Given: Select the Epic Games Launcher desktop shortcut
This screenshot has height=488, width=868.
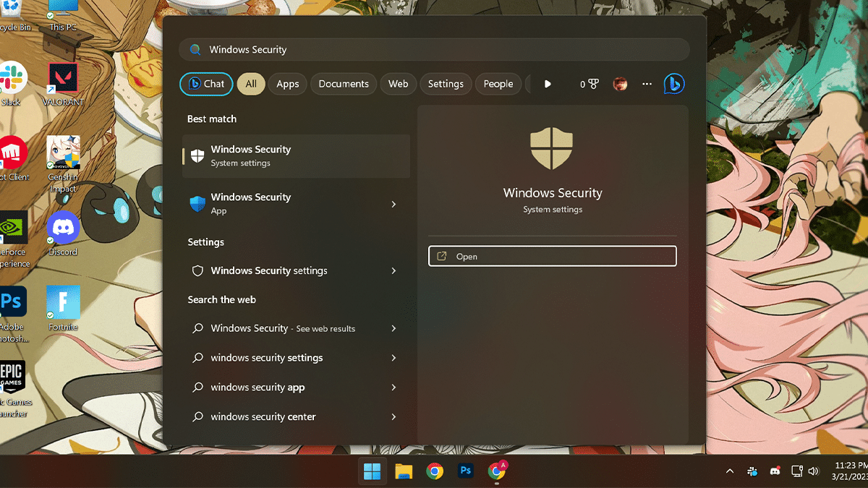Looking at the screenshot, I should coord(13,389).
